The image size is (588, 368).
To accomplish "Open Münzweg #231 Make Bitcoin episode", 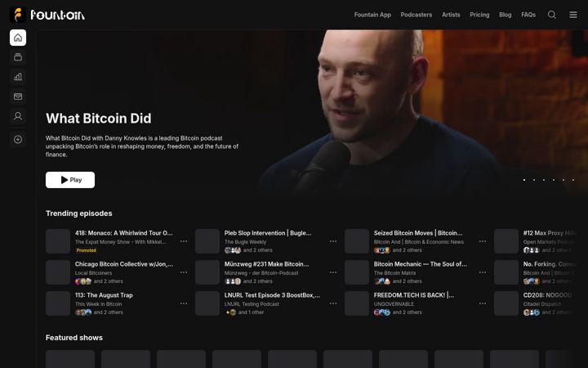I will pyautogui.click(x=266, y=264).
